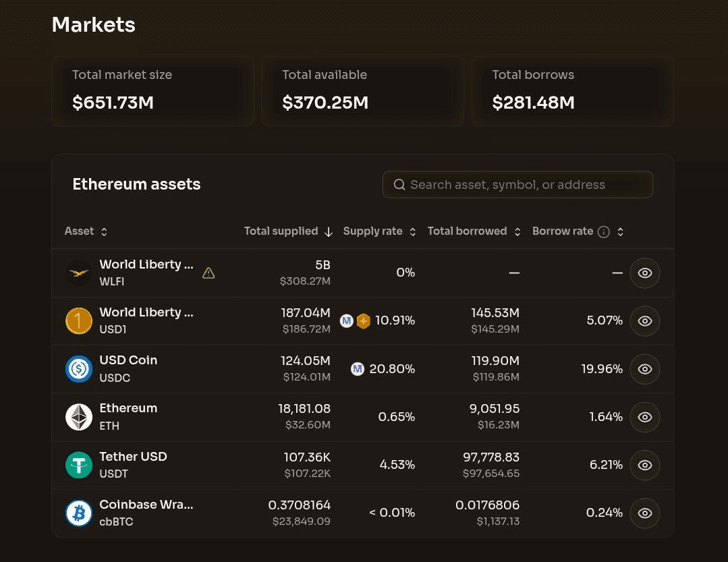Click the Search asset, symbol, or address field
This screenshot has width=728, height=562.
(x=517, y=185)
